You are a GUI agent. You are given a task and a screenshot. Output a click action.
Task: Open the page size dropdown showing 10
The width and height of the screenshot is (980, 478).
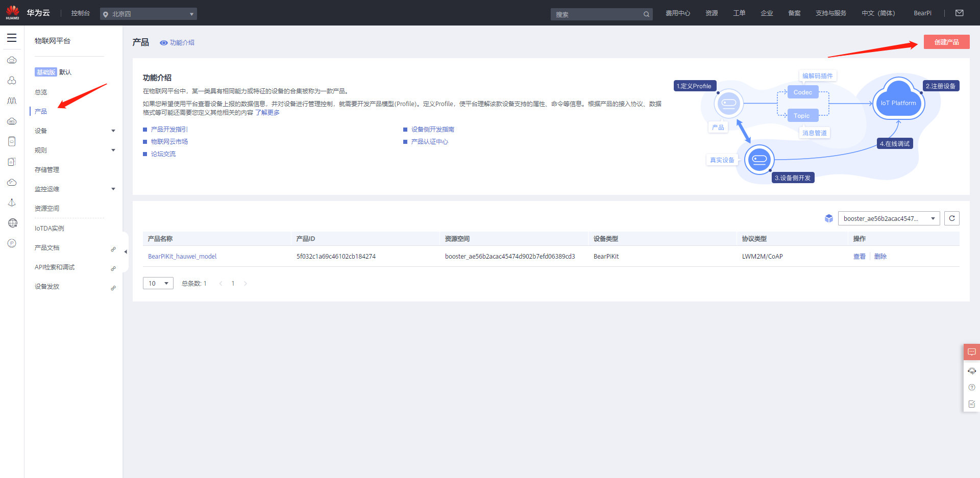[158, 283]
